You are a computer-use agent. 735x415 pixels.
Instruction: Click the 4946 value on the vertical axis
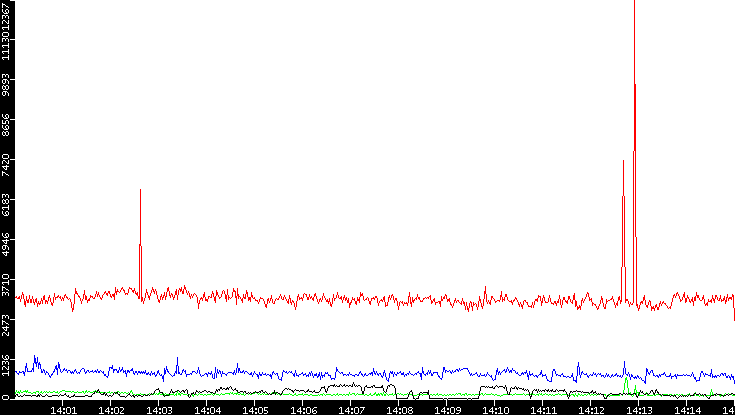point(5,244)
